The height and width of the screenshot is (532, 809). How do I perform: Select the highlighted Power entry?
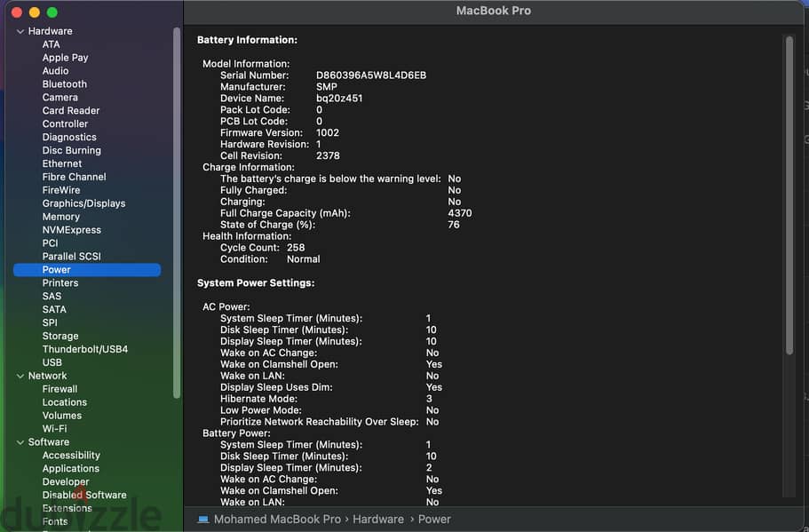(87, 270)
